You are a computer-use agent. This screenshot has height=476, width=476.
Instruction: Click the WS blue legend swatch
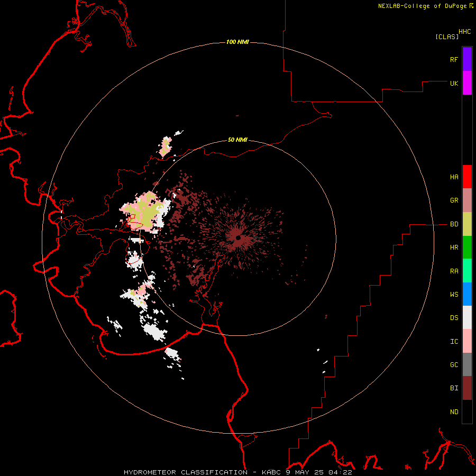467,294
